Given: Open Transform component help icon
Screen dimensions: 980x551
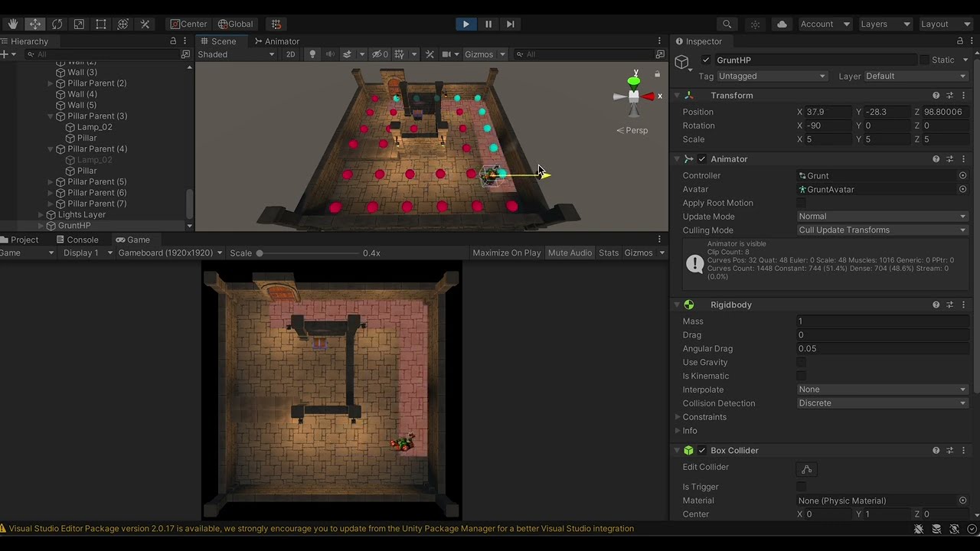Looking at the screenshot, I should (936, 96).
